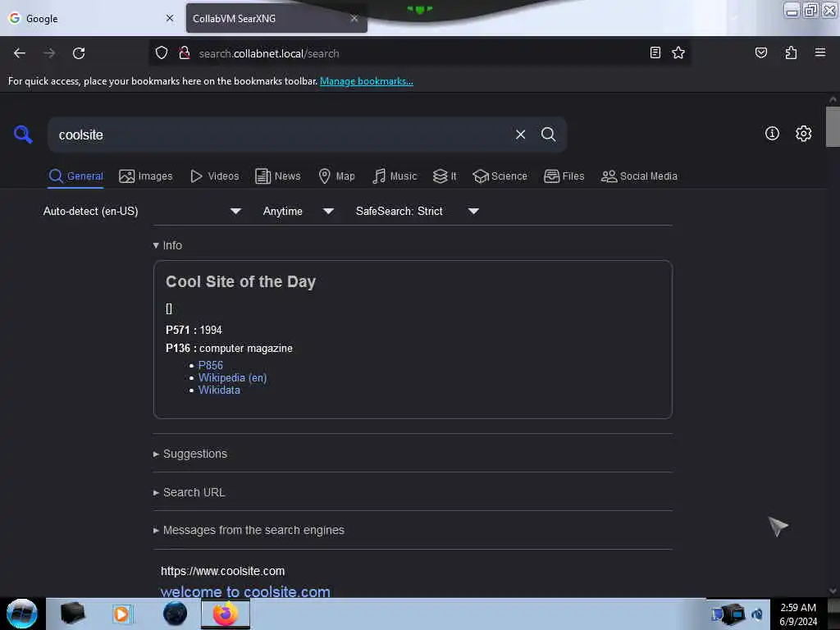The width and height of the screenshot is (840, 630).
Task: Click the address bar URL field
Action: point(418,53)
